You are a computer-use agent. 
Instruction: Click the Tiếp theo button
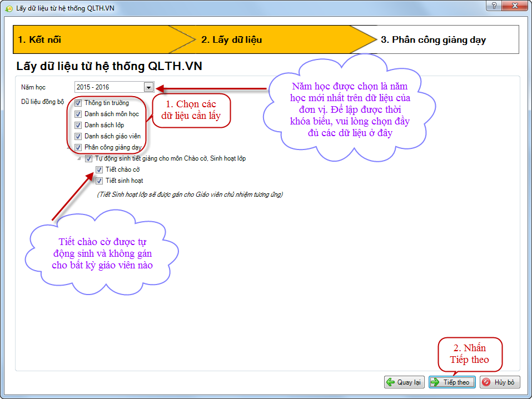click(452, 382)
